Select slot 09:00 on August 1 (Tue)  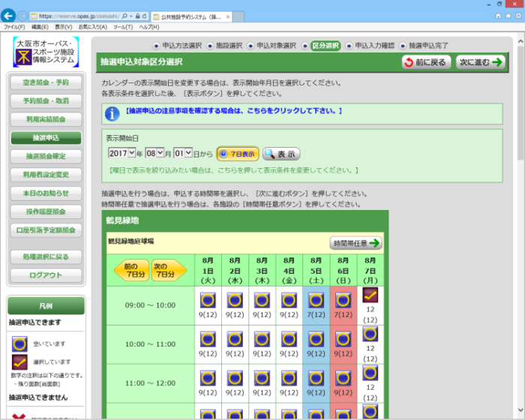click(208, 300)
